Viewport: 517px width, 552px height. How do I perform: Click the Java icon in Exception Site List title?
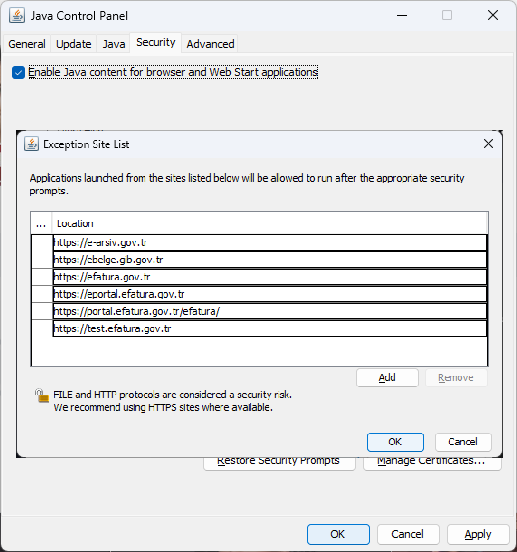(31, 144)
